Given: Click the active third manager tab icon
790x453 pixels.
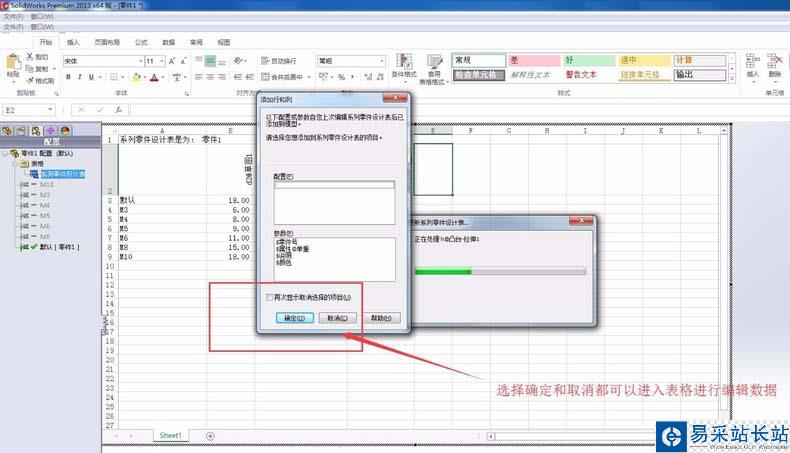Looking at the screenshot, I should click(36, 131).
